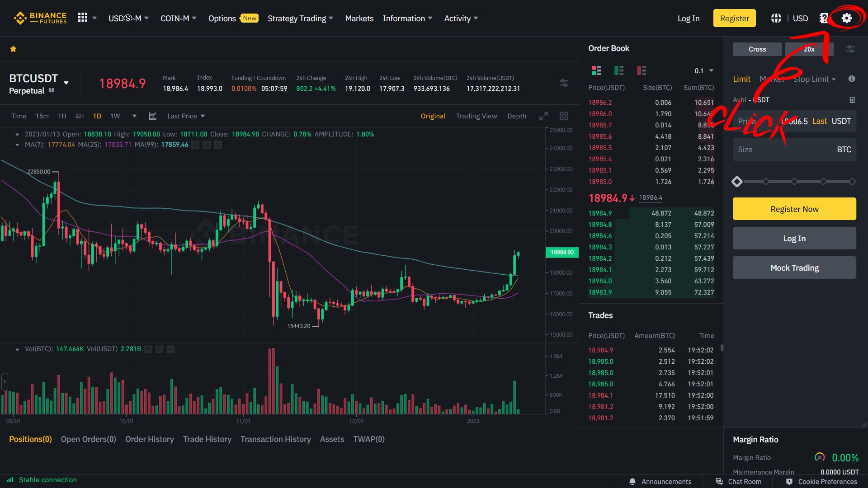Click the Mock Trading button
The width and height of the screenshot is (868, 488).
[794, 267]
